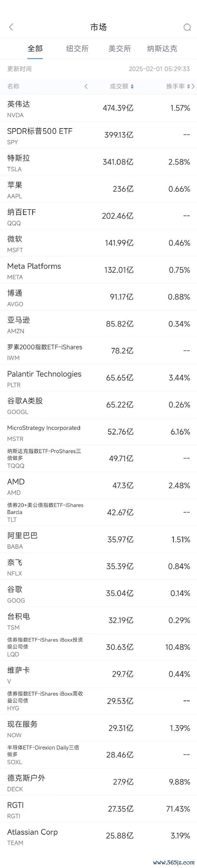Select MicroStrategy Incorporated MSTR row
Viewport: 197px width, 868px height.
point(98,432)
